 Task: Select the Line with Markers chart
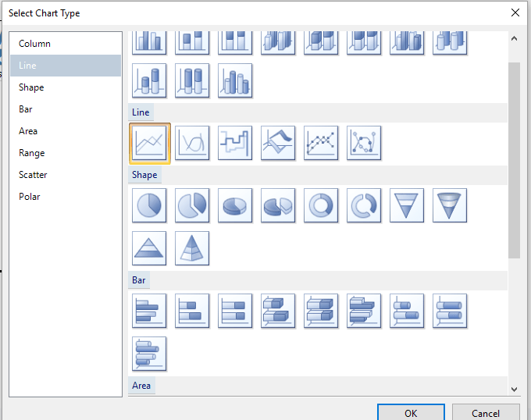point(321,143)
